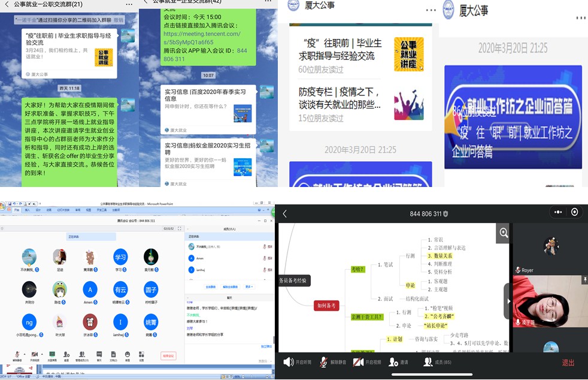Image resolution: width=588 pixels, height=380 pixels.
Task: Open the 设置 settings icon in meeting toolbar
Action: (x=142, y=355)
